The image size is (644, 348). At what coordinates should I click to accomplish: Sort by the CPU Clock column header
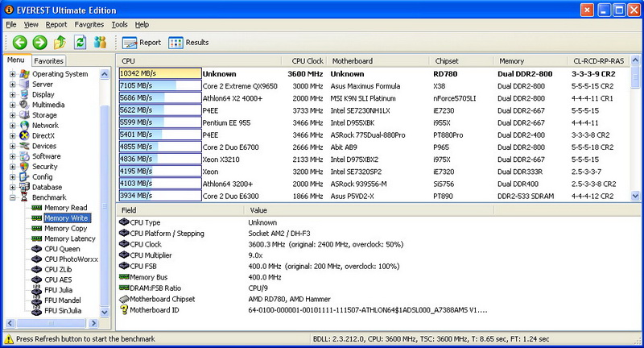pyautogui.click(x=304, y=60)
